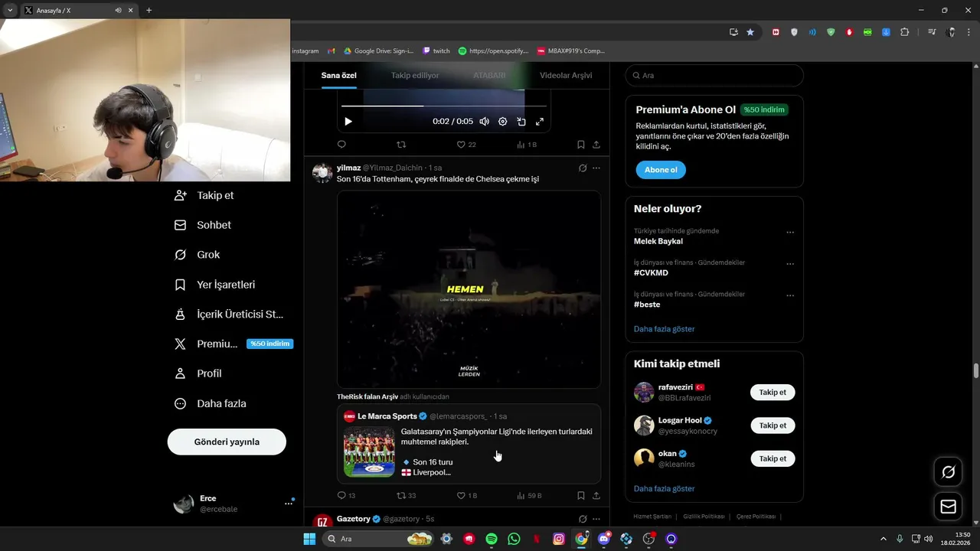Open the Chrome media controls icon
This screenshot has height=551, width=980.
pos(932,32)
